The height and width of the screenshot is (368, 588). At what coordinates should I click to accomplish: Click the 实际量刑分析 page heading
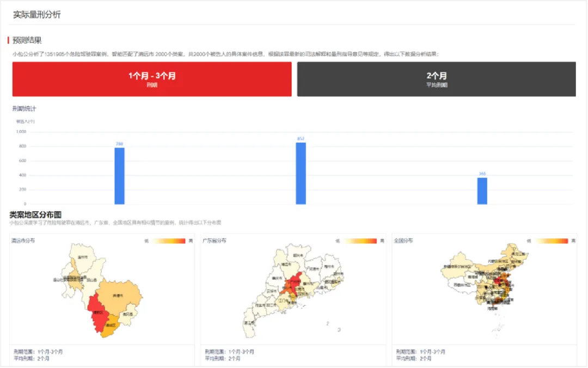37,15
